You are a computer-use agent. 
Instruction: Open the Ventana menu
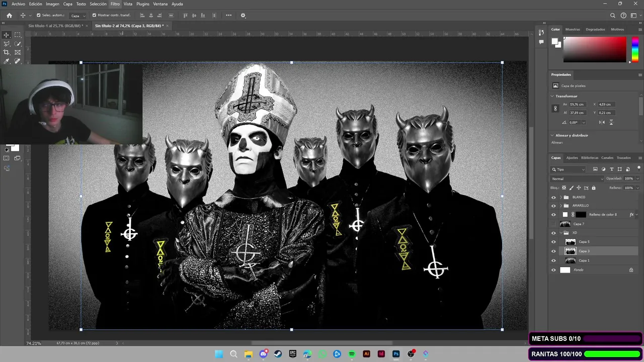(x=160, y=4)
